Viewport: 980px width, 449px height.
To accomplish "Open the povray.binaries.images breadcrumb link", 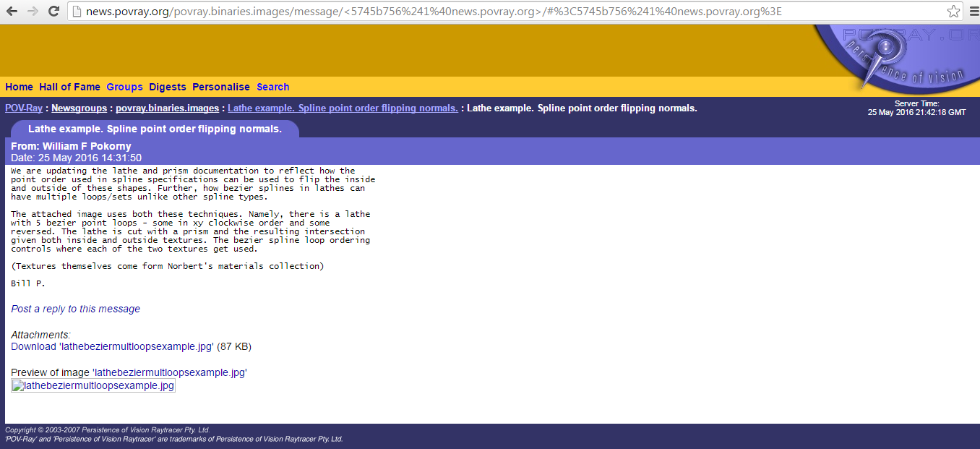I will 167,108.
